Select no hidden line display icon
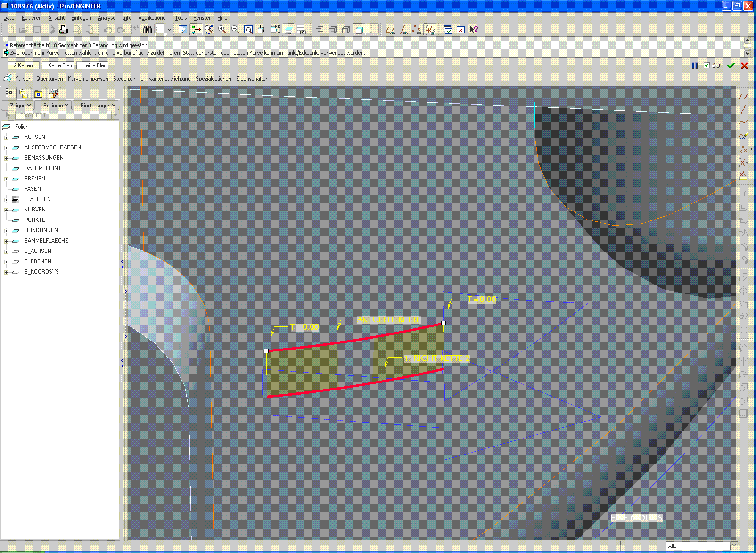 pos(345,30)
